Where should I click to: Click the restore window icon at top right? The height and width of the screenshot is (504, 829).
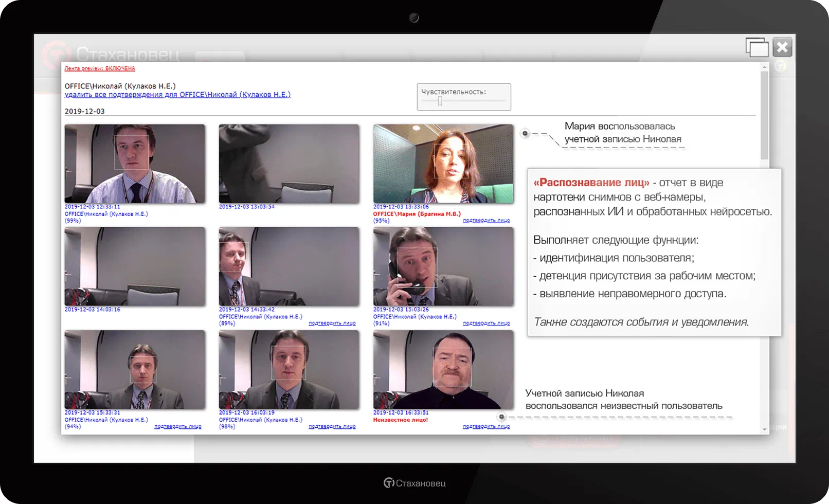tap(757, 47)
